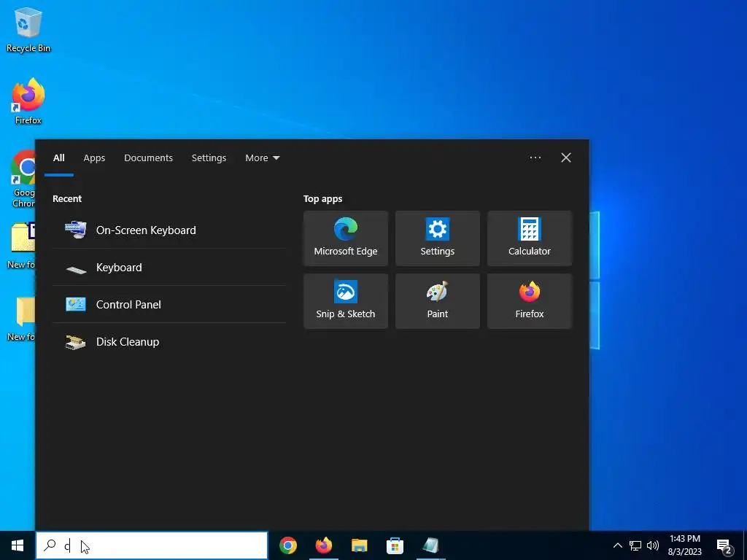The height and width of the screenshot is (560, 747).
Task: Expand the More dropdown filter
Action: (x=262, y=157)
